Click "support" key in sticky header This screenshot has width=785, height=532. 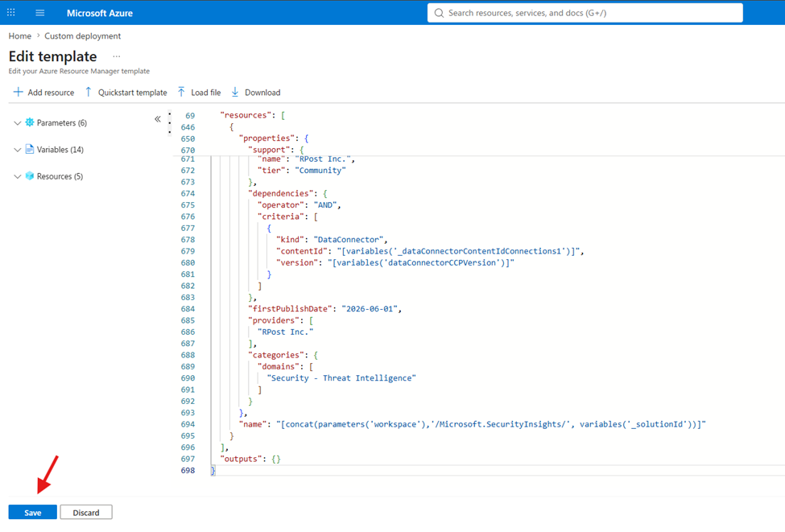click(x=269, y=150)
